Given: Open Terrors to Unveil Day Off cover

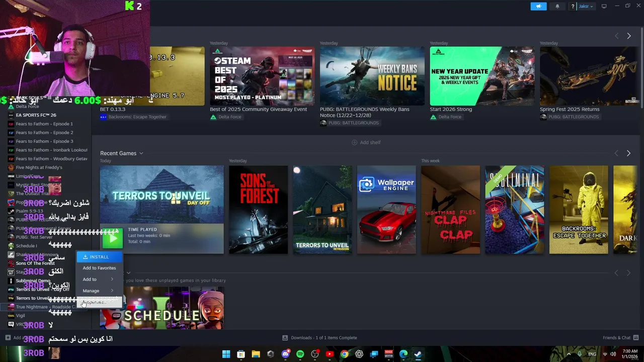Looking at the screenshot, I should (x=162, y=195).
